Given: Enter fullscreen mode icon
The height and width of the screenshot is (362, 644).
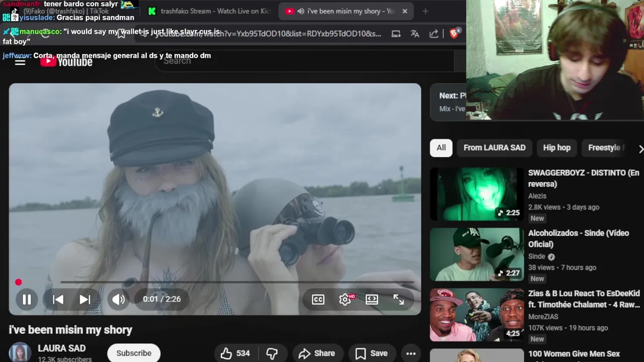Looking at the screenshot, I should point(398,300).
